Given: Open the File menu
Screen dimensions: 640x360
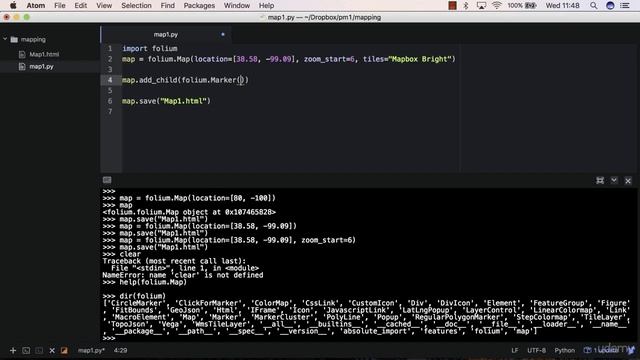Looking at the screenshot, I should coord(60,5).
